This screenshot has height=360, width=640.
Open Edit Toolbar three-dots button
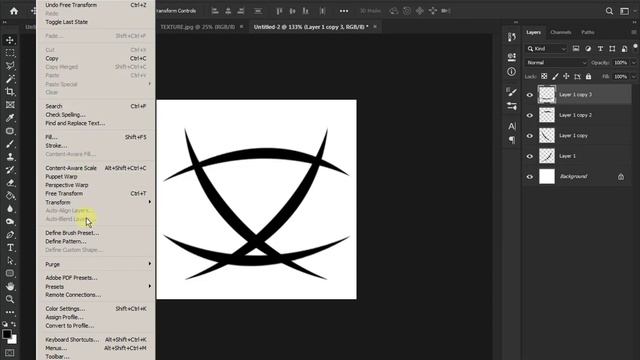(x=10, y=312)
